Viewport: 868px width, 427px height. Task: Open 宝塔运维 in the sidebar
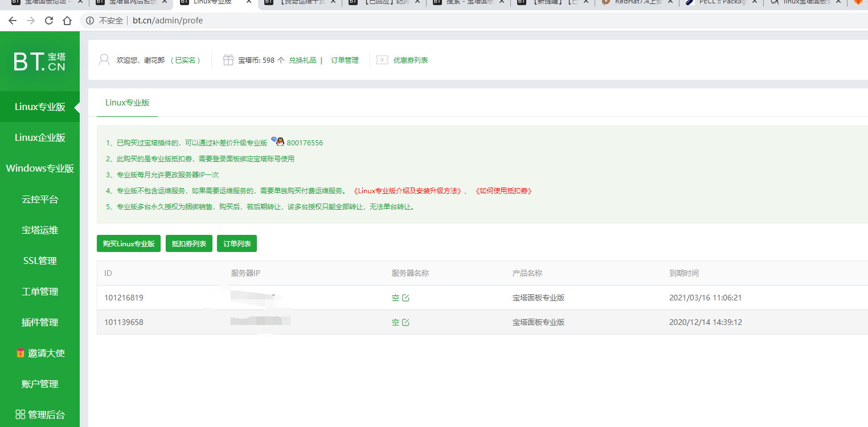[40, 230]
